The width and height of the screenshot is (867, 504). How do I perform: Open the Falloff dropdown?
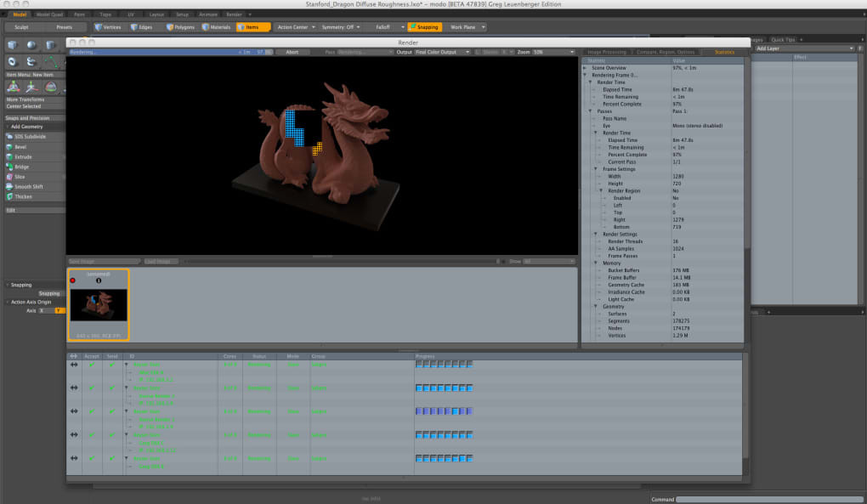click(387, 27)
